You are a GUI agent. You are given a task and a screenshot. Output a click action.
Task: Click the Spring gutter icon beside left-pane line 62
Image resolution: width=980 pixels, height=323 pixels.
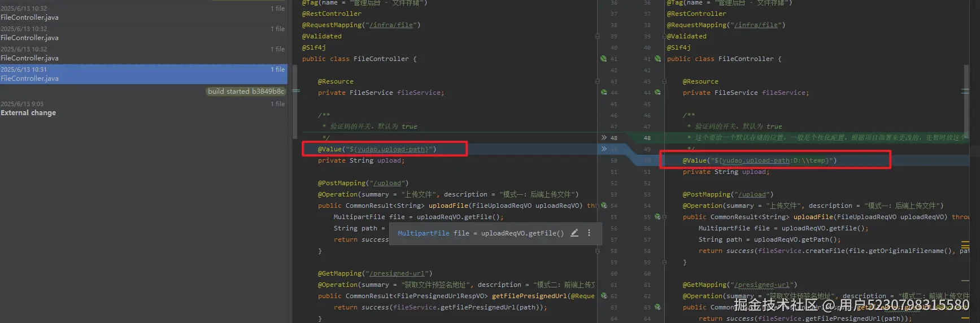[x=603, y=296]
